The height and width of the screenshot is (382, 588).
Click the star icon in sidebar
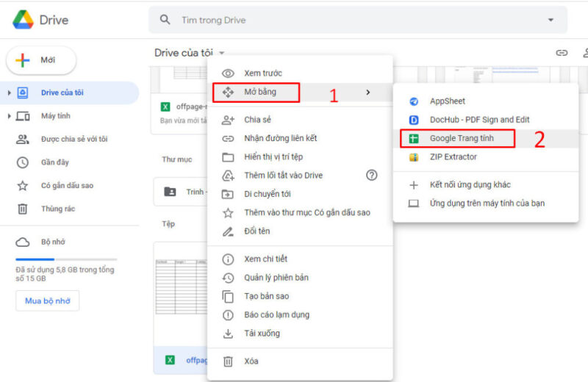click(23, 186)
